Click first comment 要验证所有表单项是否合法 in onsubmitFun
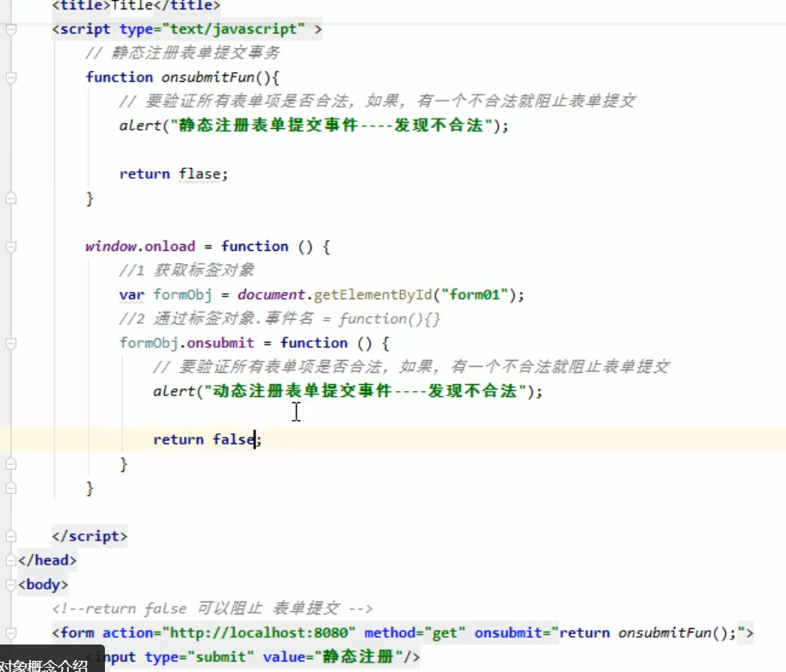The image size is (786, 672). tap(378, 101)
